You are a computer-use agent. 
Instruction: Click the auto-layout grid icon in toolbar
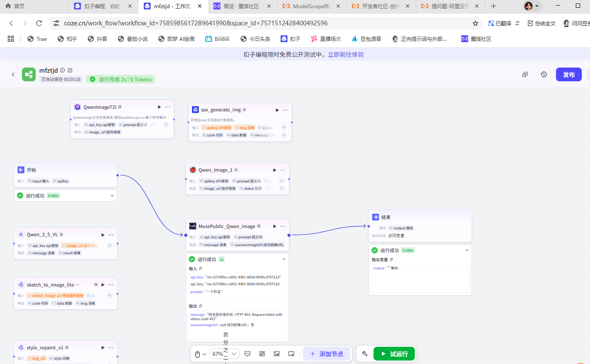pyautogui.click(x=262, y=354)
